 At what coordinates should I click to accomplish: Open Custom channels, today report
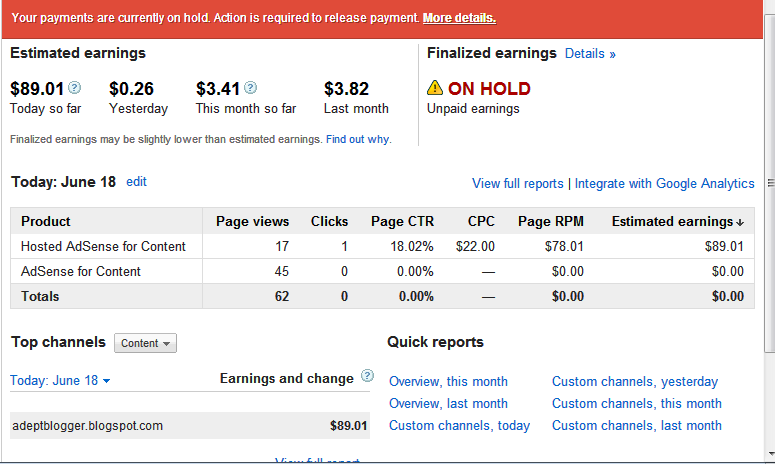pos(459,426)
